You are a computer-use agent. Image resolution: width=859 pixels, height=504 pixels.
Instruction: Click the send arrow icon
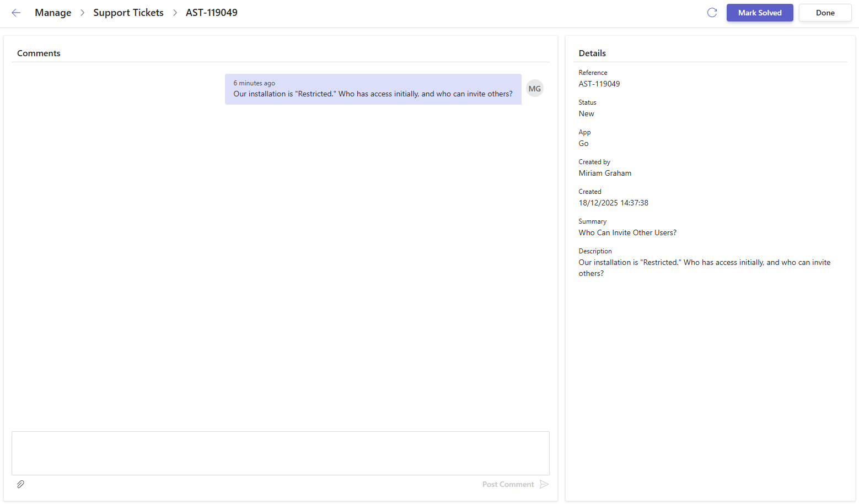[x=544, y=484]
